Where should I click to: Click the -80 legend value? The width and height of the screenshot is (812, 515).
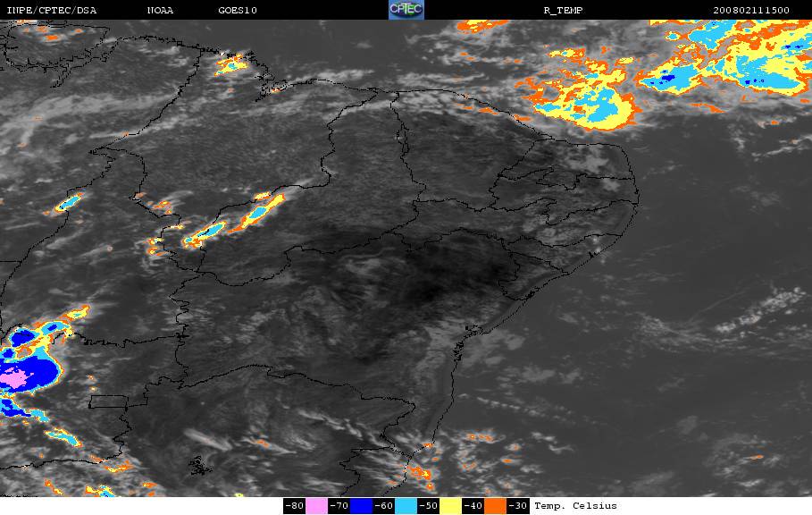coord(294,506)
